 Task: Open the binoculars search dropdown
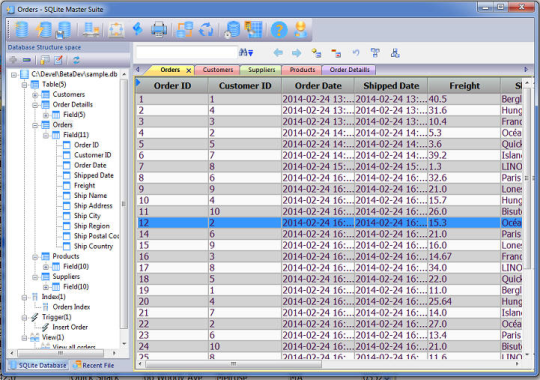click(246, 53)
